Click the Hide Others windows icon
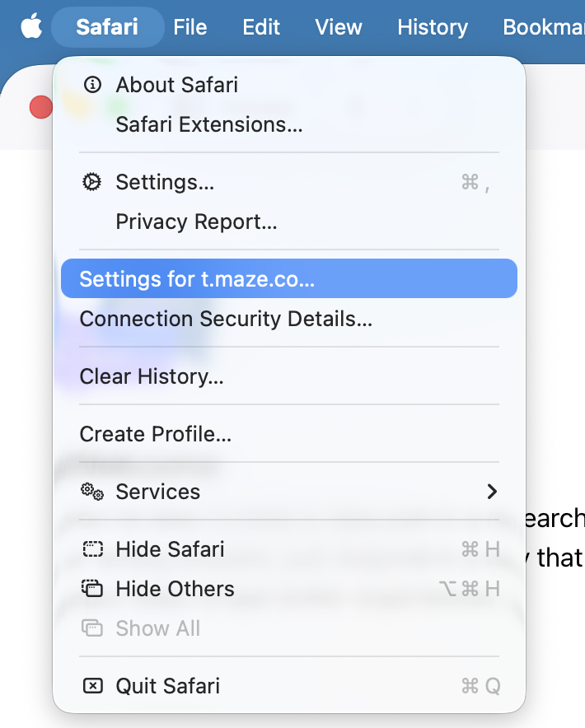The width and height of the screenshot is (585, 728). point(92,589)
